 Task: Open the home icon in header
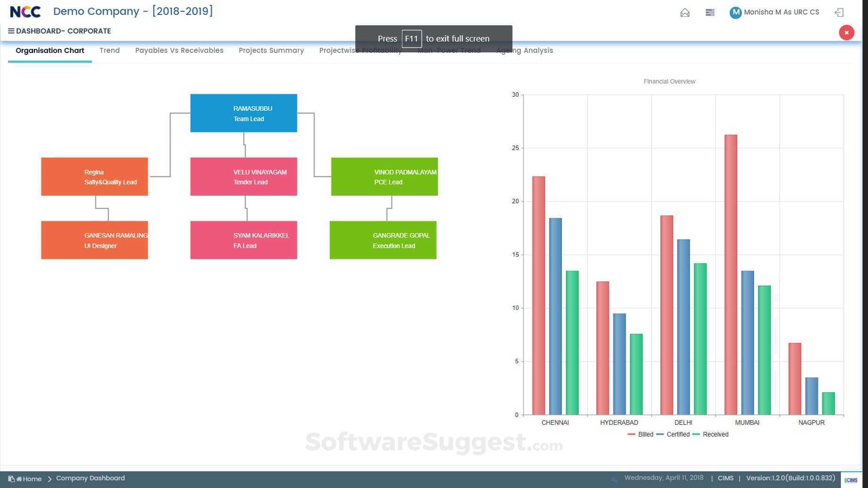pos(685,13)
